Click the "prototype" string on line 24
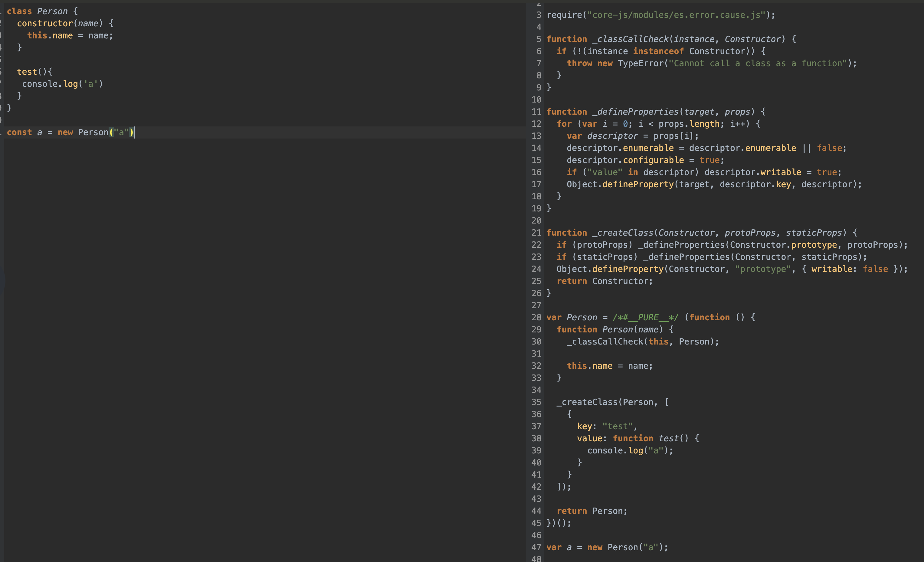This screenshot has width=924, height=562. tap(762, 269)
